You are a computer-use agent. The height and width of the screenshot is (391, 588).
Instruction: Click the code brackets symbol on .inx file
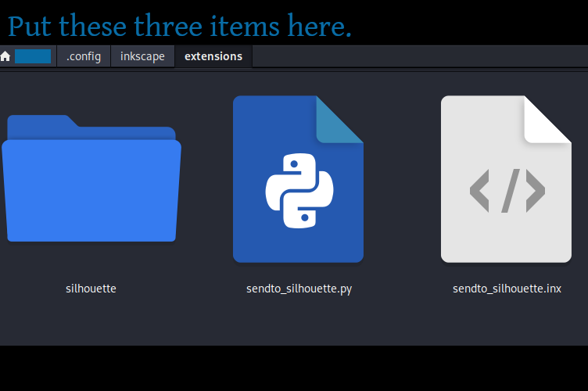click(507, 190)
